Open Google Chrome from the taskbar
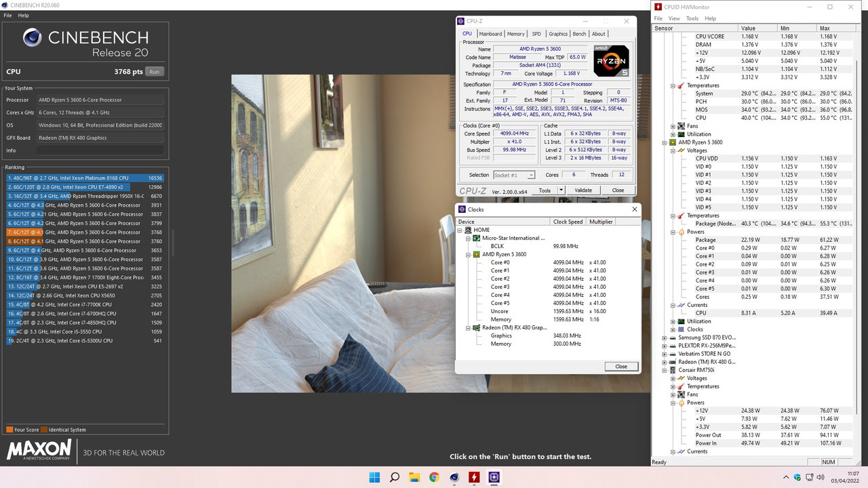 434,477
